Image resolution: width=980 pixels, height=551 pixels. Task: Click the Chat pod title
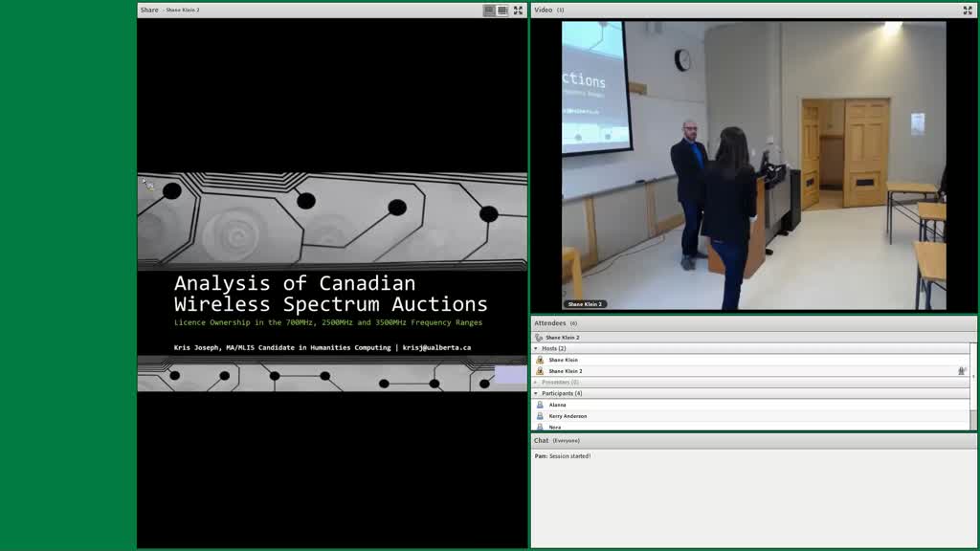tap(542, 440)
